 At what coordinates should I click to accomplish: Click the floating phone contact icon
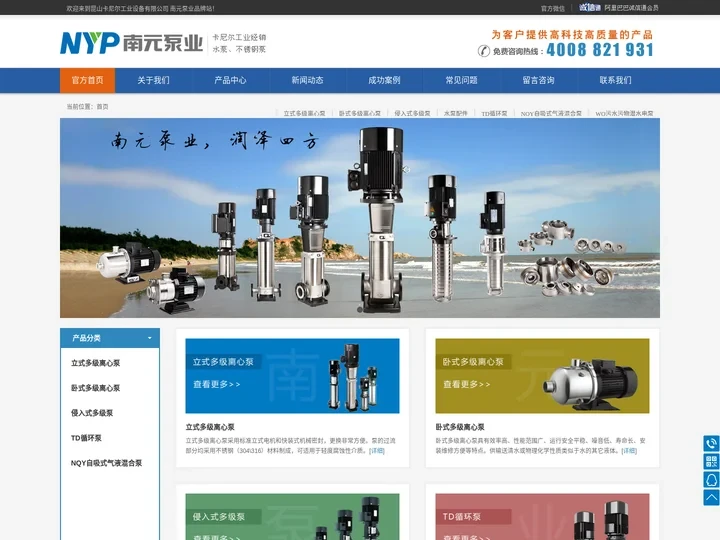711,444
